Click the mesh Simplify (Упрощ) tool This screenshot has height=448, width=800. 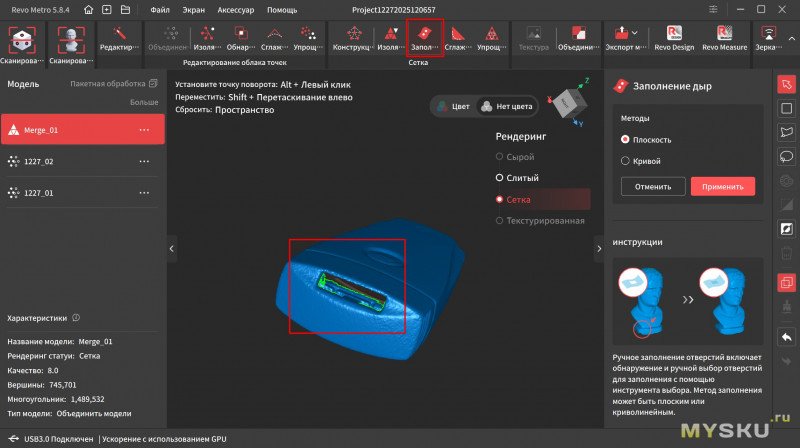click(x=490, y=38)
